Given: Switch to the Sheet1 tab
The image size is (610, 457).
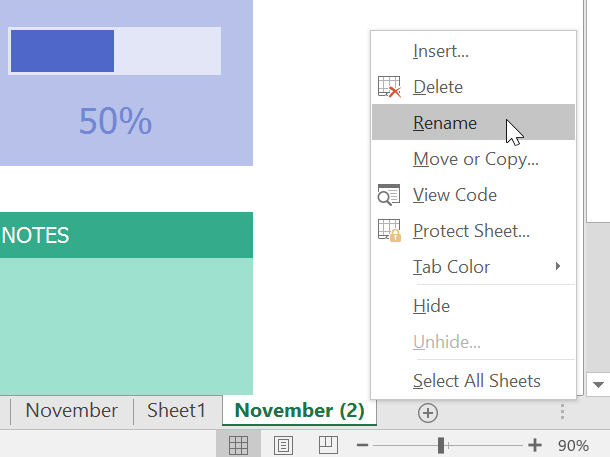Looking at the screenshot, I should pos(176,411).
